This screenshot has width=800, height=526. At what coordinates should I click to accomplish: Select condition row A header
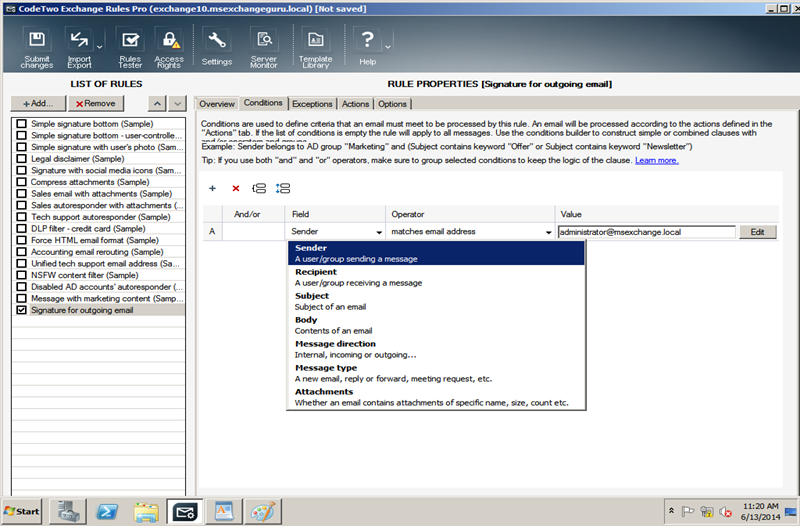point(212,232)
